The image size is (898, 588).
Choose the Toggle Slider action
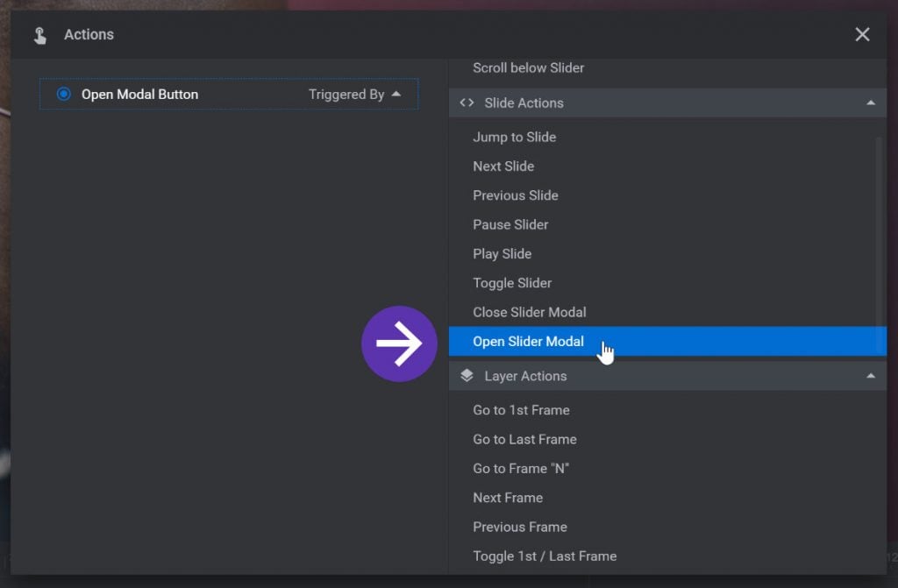coord(512,283)
